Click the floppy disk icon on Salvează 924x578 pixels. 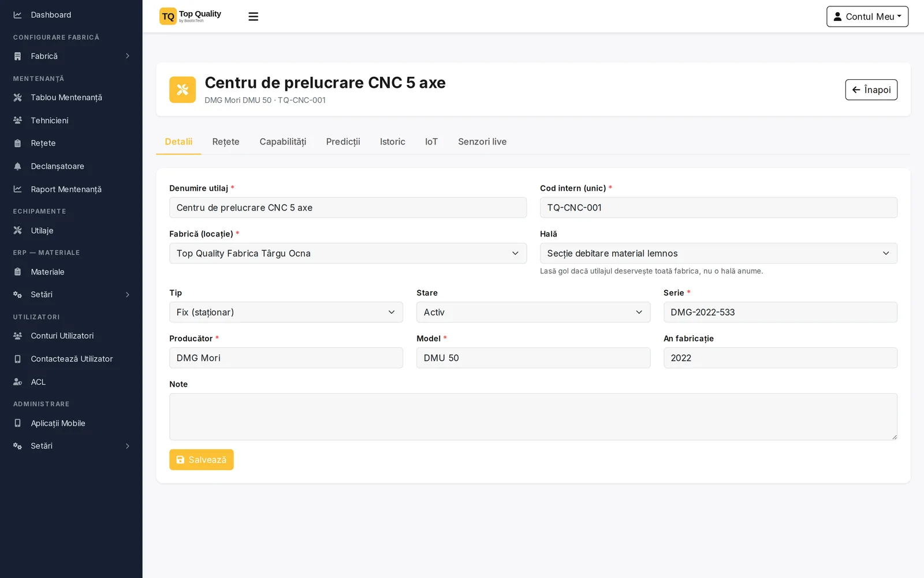pos(180,460)
